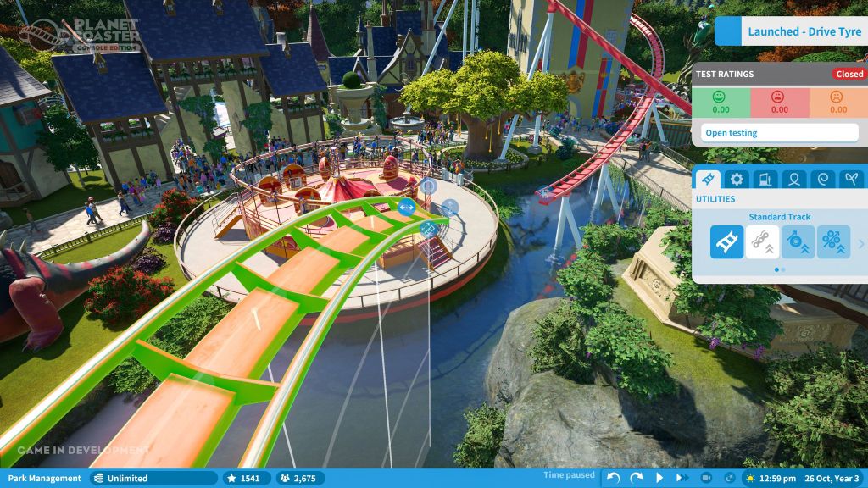868x488 pixels.
Task: Click the redo arrow in bottom bar
Action: (636, 478)
